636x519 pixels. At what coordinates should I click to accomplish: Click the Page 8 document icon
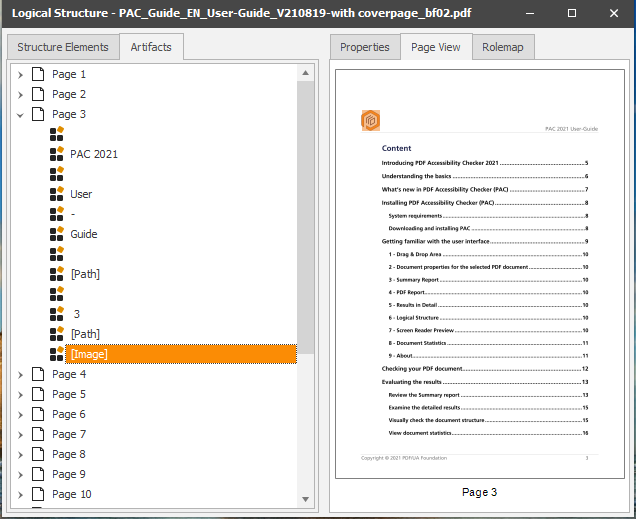(38, 454)
